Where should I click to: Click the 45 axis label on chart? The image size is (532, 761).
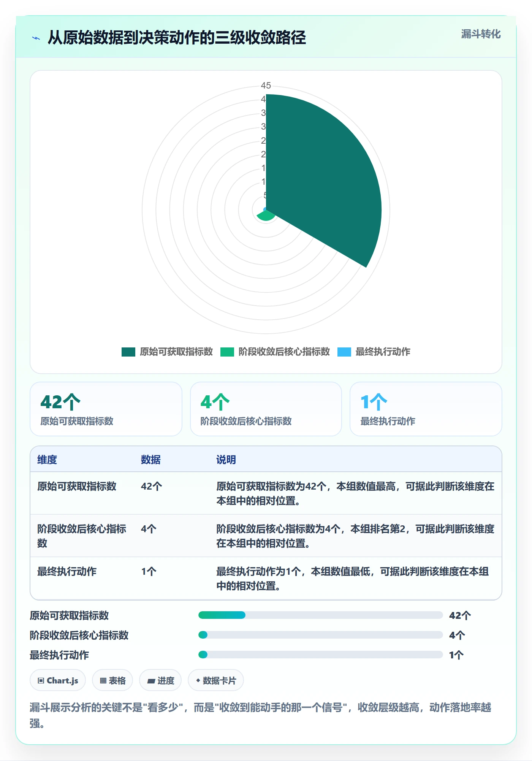coord(266,86)
